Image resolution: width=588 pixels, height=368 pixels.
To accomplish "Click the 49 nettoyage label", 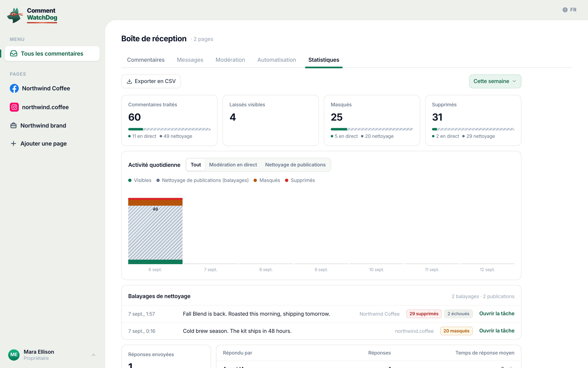I will click(x=176, y=136).
